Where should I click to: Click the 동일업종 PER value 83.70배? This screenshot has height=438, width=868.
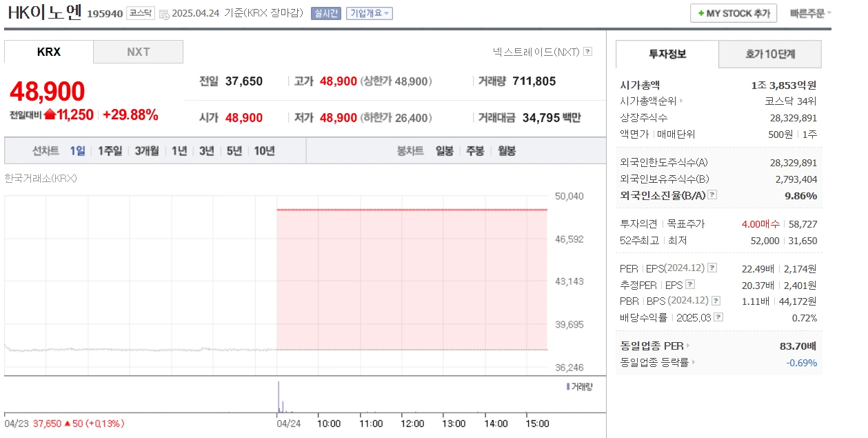(799, 346)
